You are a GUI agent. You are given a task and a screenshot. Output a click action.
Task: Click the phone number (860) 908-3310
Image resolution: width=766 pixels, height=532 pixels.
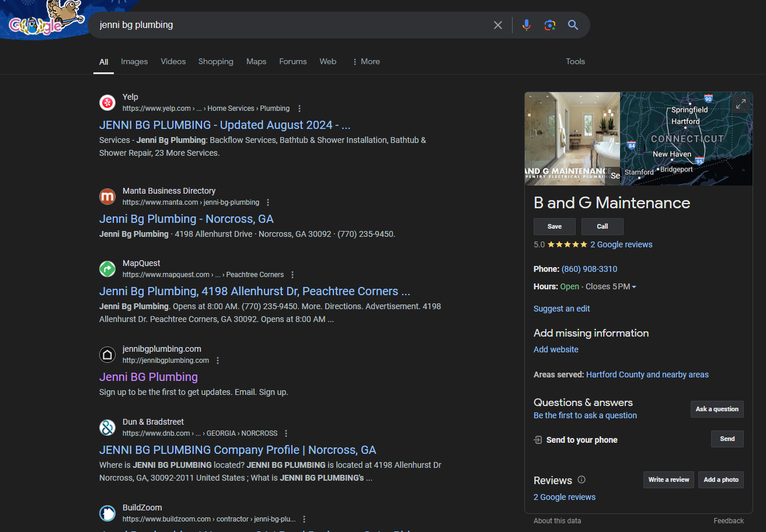[x=589, y=269]
